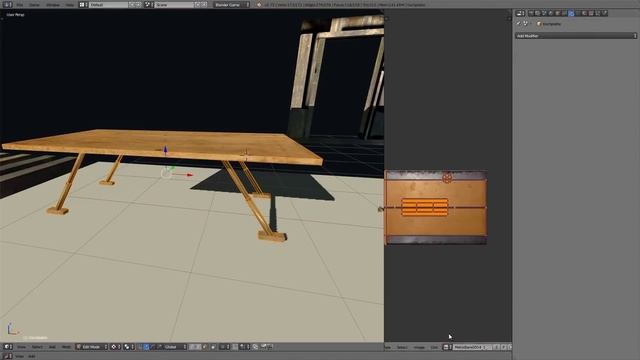Click the 'User Persp' viewport label

tap(16, 15)
